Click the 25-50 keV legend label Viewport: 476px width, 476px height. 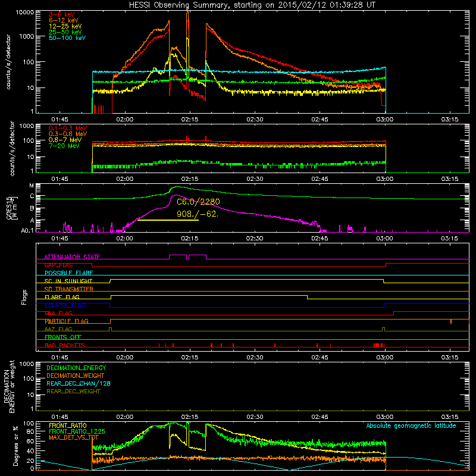click(x=65, y=32)
